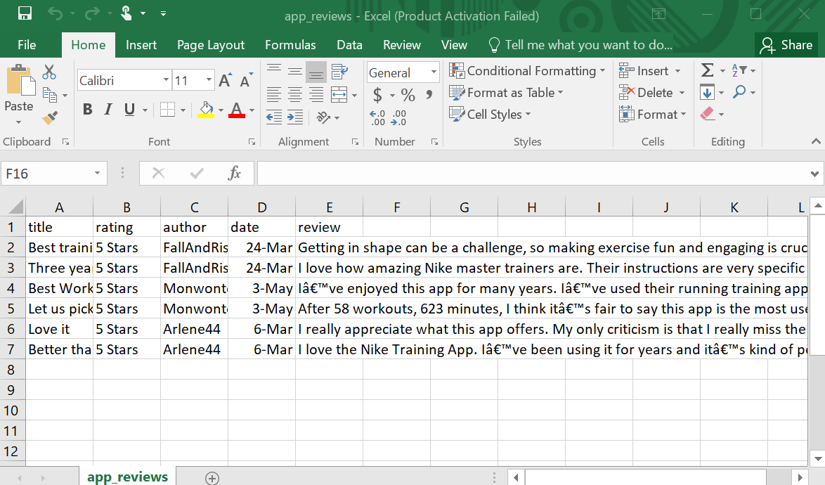Align text left
Image resolution: width=825 pixels, height=485 pixels.
point(274,95)
